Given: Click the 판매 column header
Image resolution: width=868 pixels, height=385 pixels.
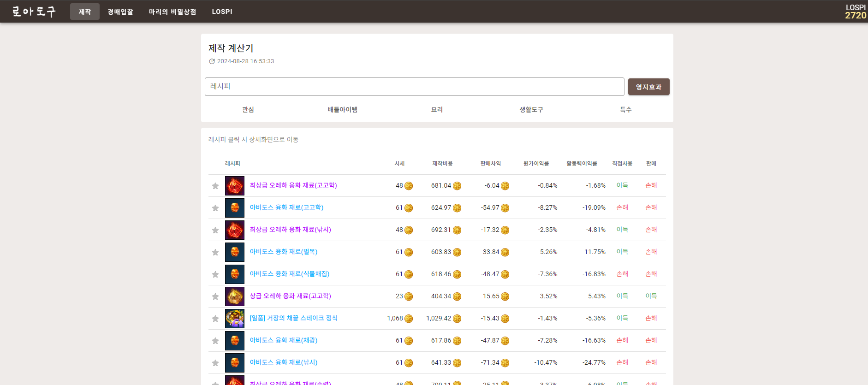Looking at the screenshot, I should [651, 164].
